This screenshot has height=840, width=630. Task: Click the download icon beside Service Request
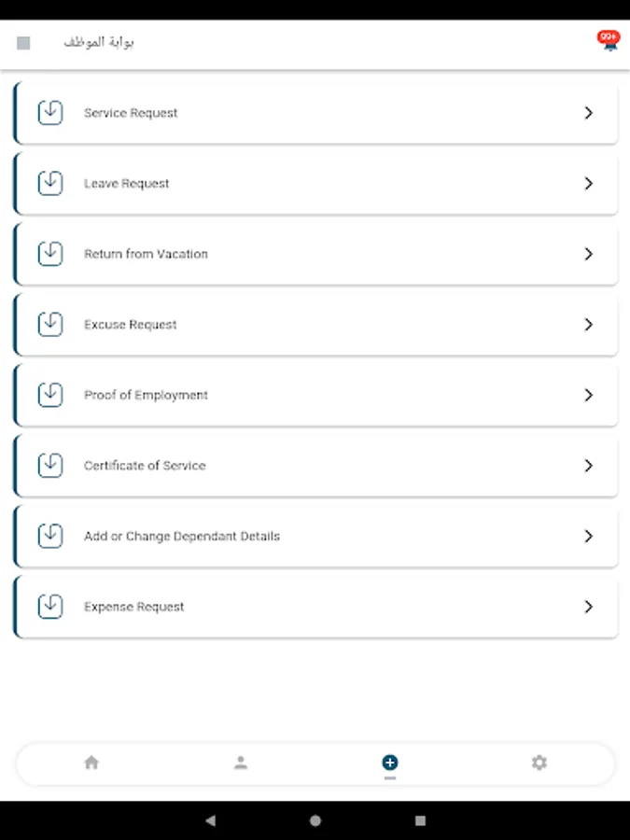pos(50,113)
